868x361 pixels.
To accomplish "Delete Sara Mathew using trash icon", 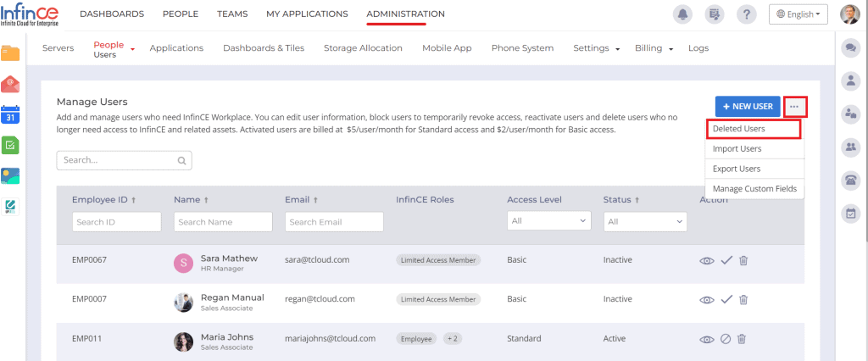I will pyautogui.click(x=743, y=259).
